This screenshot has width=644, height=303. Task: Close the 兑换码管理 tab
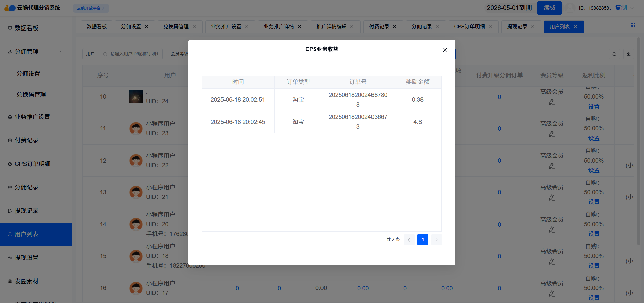[x=194, y=27]
